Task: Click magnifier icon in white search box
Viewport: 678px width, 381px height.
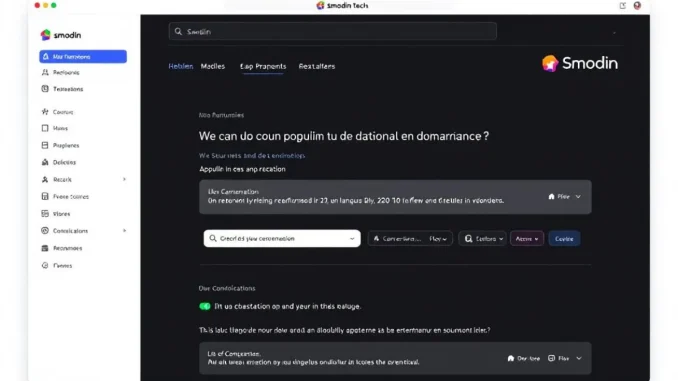Action: click(x=213, y=238)
